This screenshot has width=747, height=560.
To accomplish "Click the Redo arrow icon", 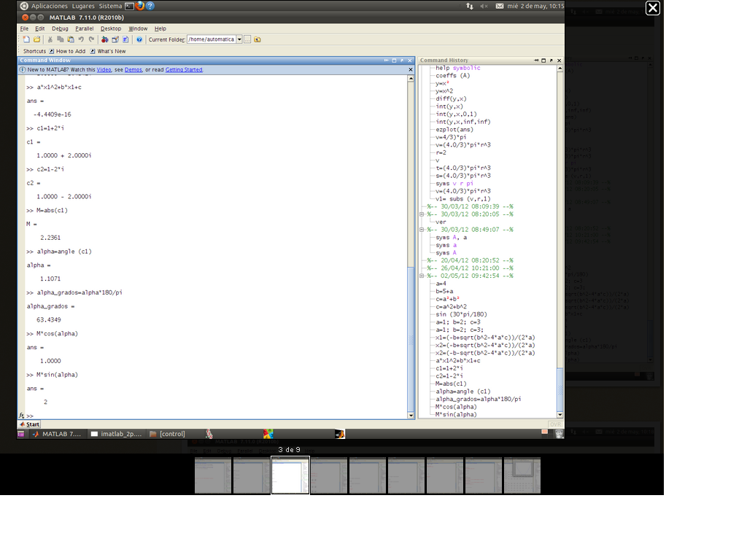I will pyautogui.click(x=91, y=39).
